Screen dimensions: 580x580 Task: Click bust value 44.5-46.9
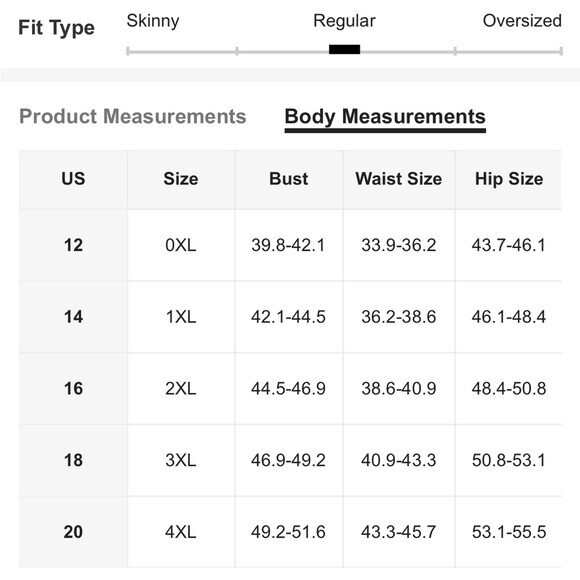coord(289,389)
